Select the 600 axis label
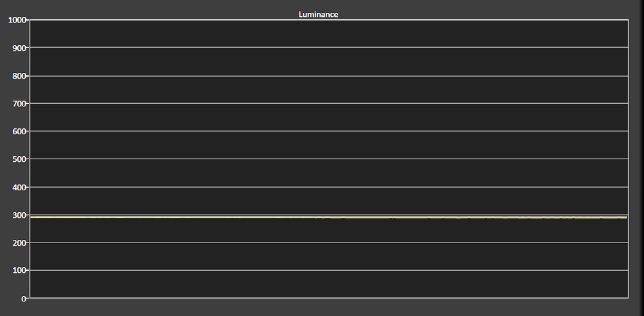This screenshot has height=316, width=644. [19, 132]
